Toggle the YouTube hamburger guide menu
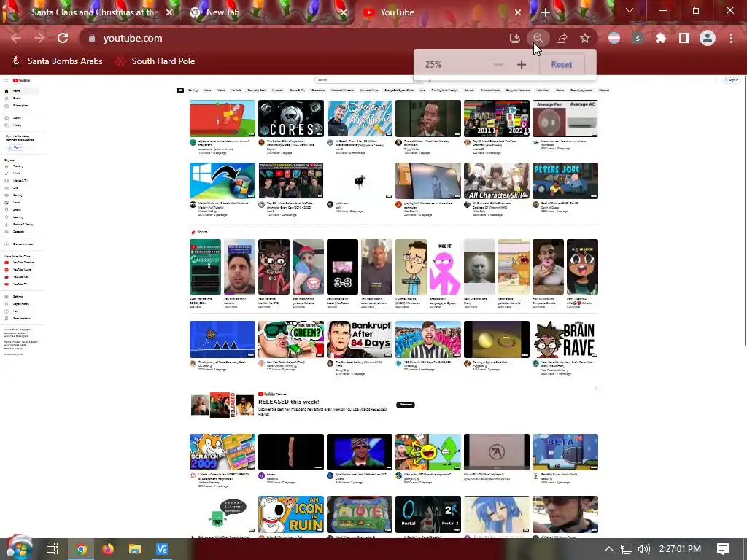The width and height of the screenshot is (747, 560). (x=6, y=80)
